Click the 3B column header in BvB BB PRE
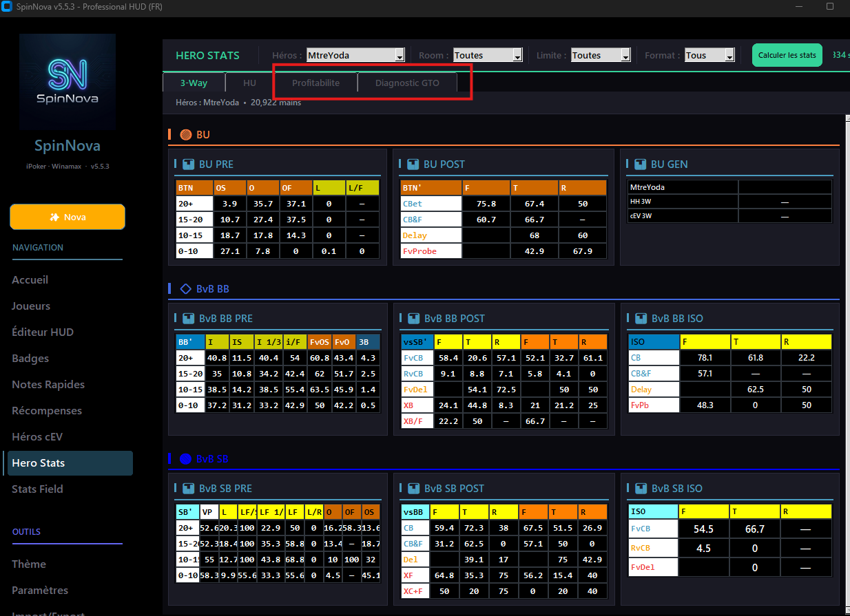 tap(367, 341)
